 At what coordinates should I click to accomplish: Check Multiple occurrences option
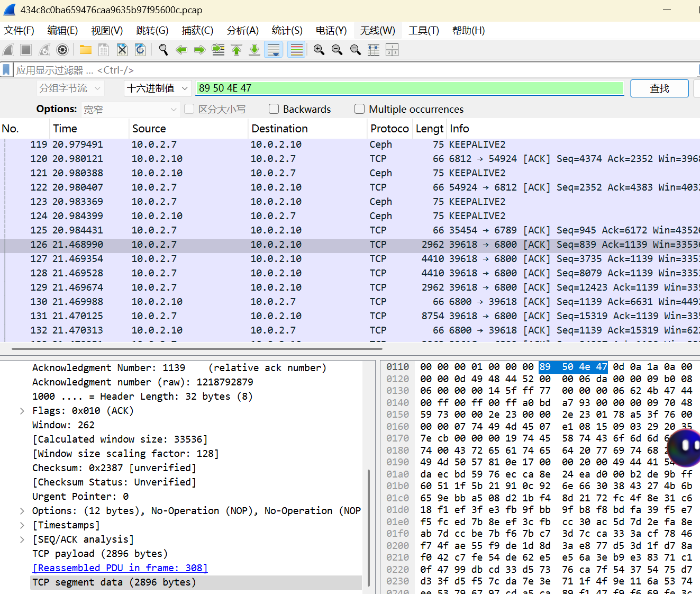coord(360,109)
